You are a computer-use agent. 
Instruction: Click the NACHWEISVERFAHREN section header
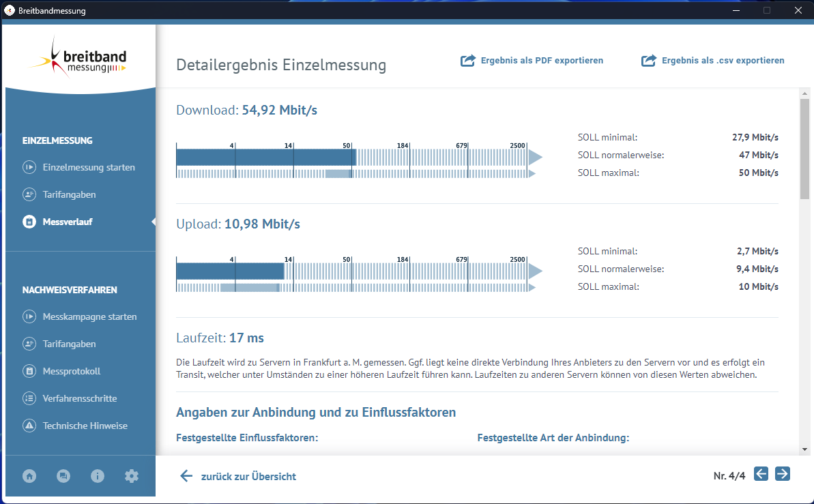[x=70, y=290]
